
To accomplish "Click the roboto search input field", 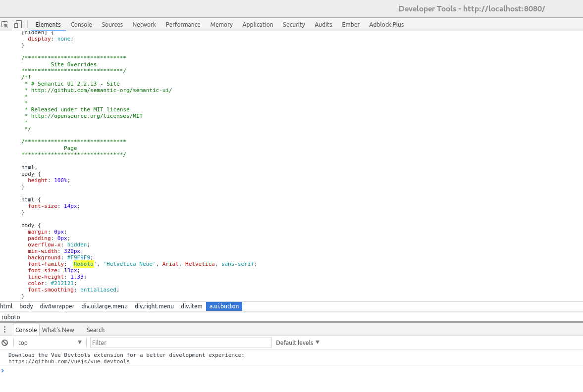I will pos(291,317).
